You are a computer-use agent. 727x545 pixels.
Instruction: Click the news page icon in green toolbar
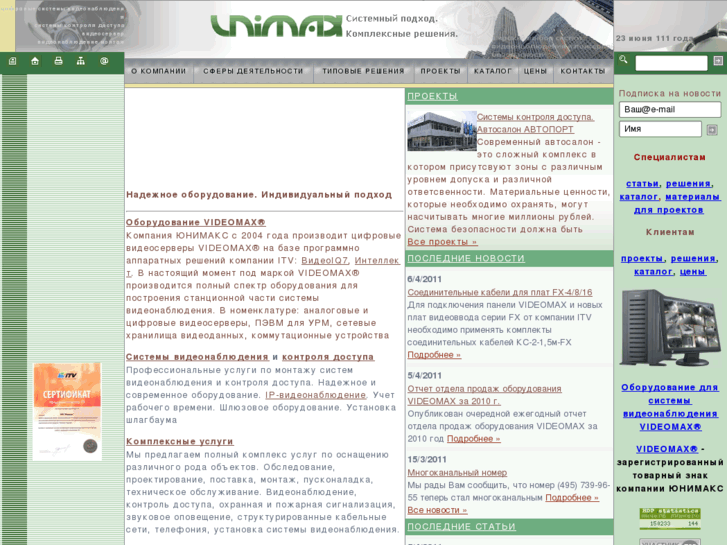(x=13, y=61)
